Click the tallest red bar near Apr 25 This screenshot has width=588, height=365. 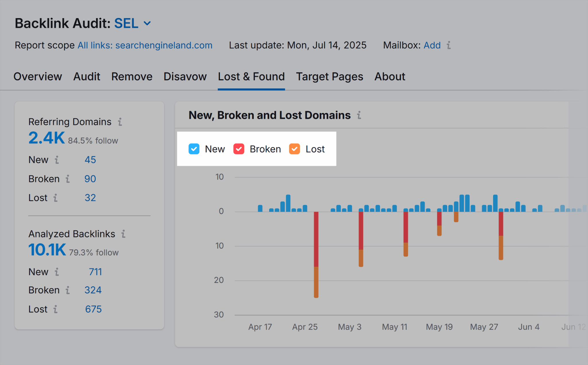tap(316, 239)
